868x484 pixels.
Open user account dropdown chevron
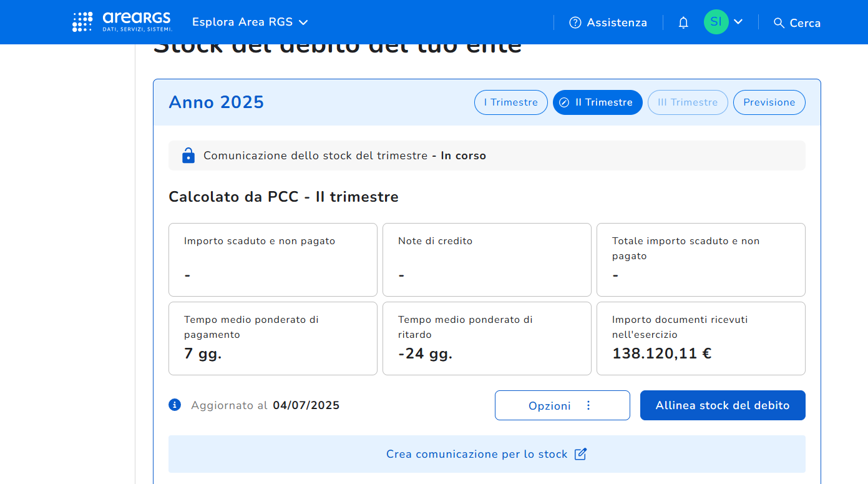(738, 22)
